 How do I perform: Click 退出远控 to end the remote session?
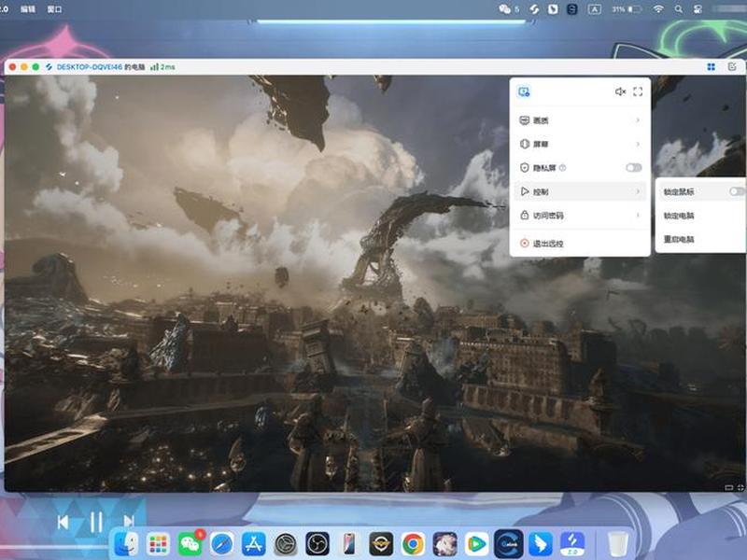pyautogui.click(x=580, y=244)
